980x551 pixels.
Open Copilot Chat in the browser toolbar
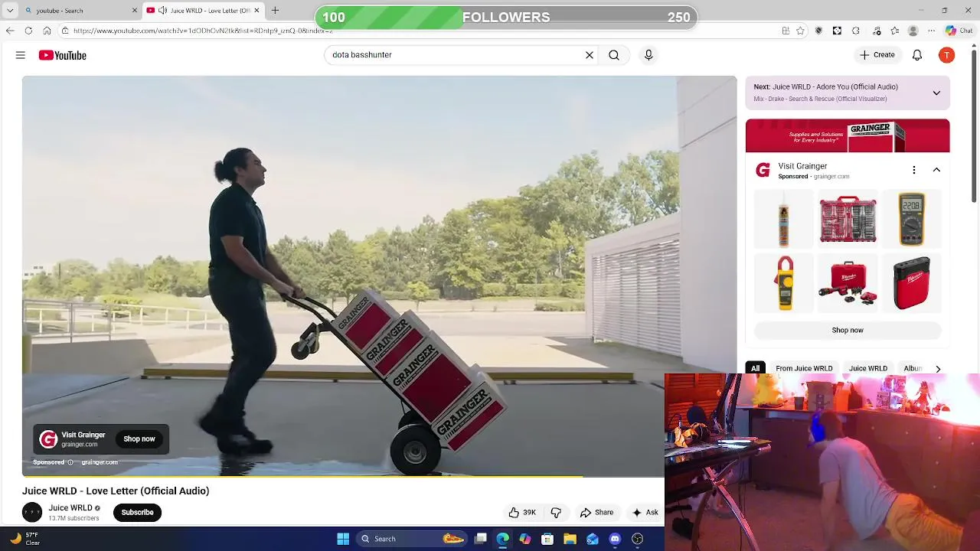coord(960,31)
